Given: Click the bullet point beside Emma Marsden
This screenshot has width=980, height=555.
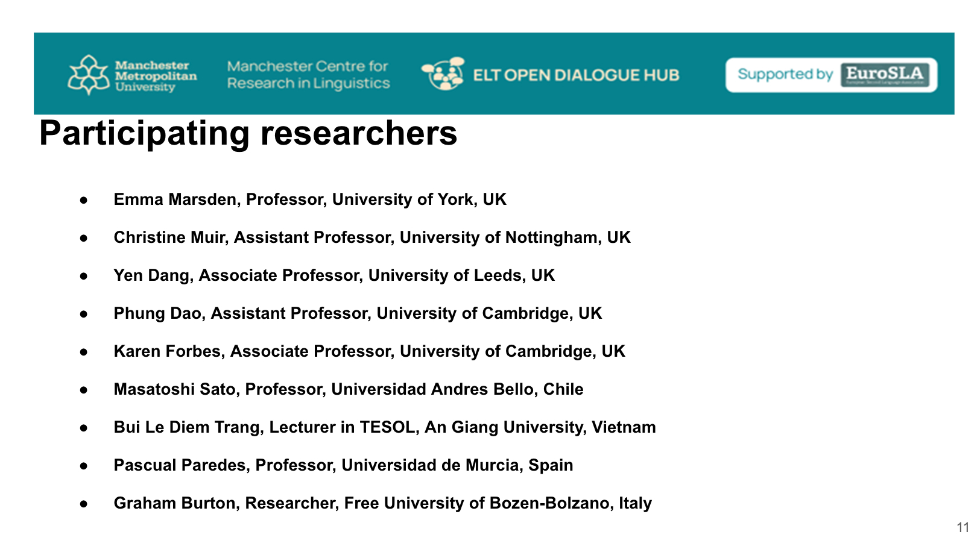Looking at the screenshot, I should point(84,200).
